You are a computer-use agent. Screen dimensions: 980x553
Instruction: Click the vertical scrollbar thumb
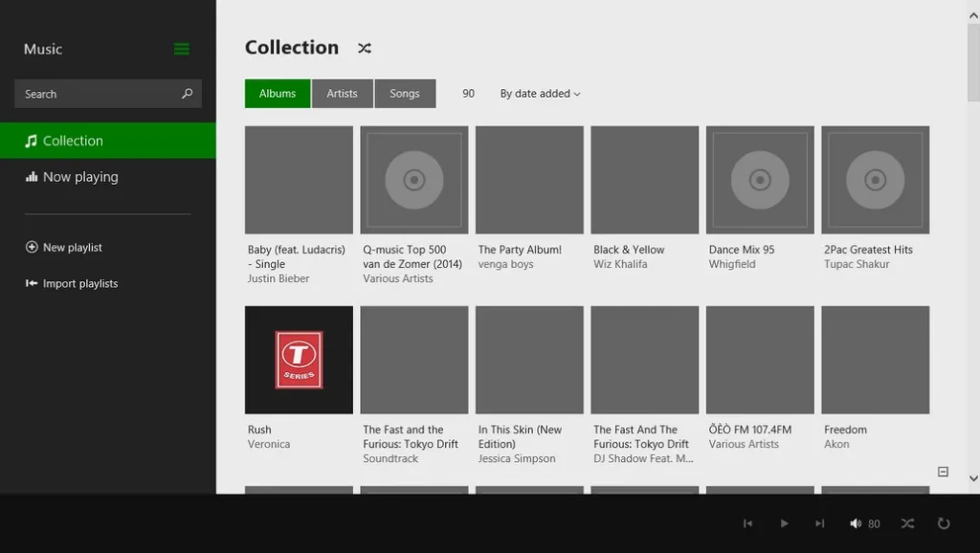(x=973, y=62)
